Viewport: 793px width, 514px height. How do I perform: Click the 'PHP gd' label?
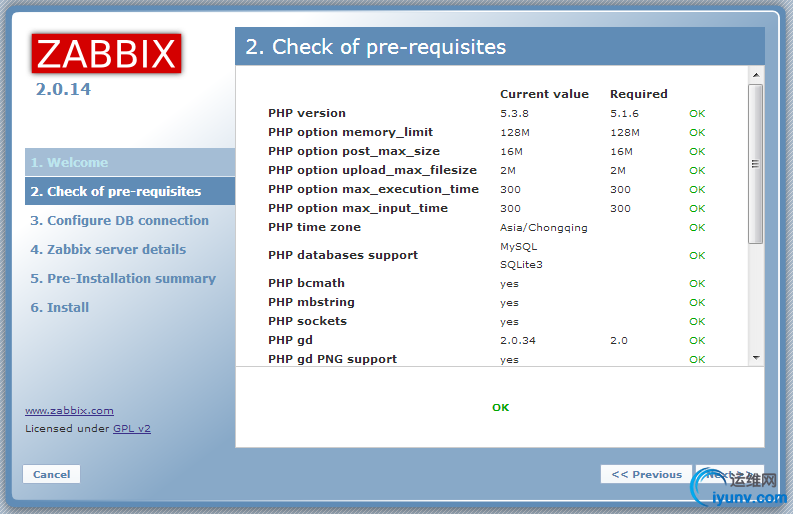[290, 340]
